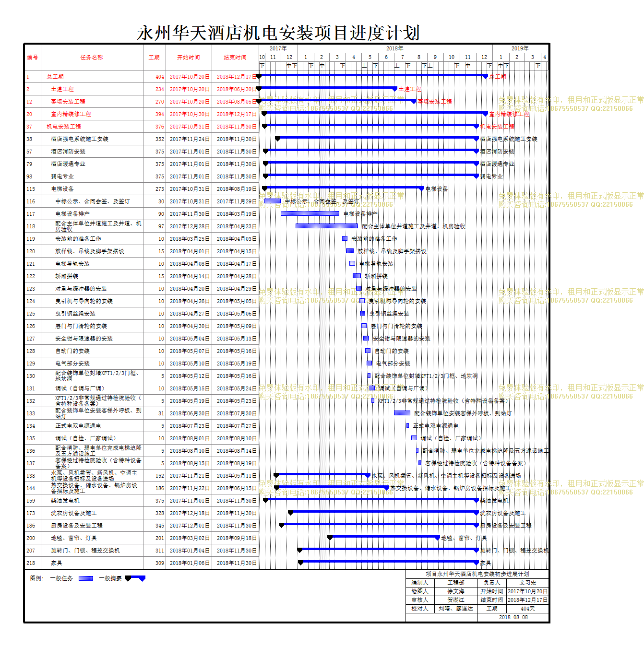Screen dimensions: 644x646
Task: Click the 贺湖江 cell beside 审核人
Action: coord(456,600)
